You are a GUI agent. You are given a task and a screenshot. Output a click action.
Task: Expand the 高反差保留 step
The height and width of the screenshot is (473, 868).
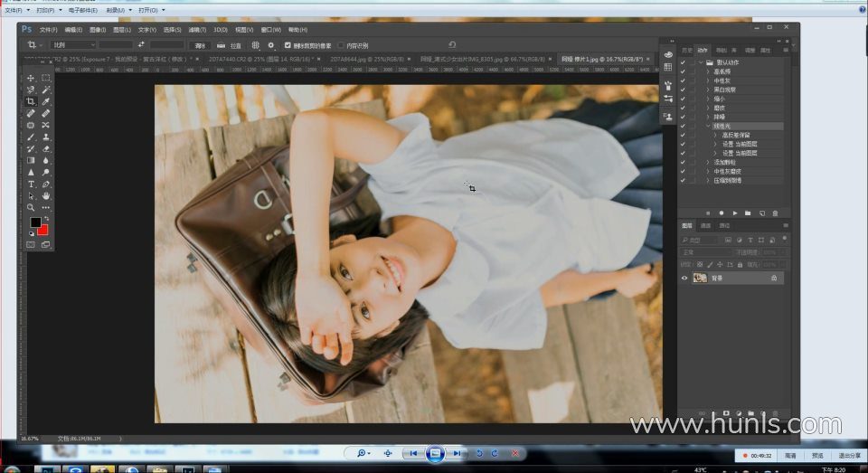[715, 135]
